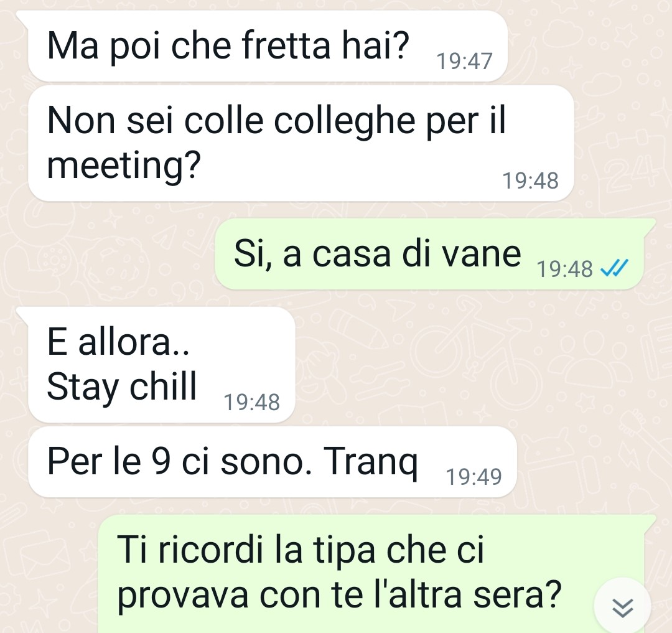Tap the word 'meeting?' in the second bubble
Viewport: 672px width, 633px height.
click(124, 166)
